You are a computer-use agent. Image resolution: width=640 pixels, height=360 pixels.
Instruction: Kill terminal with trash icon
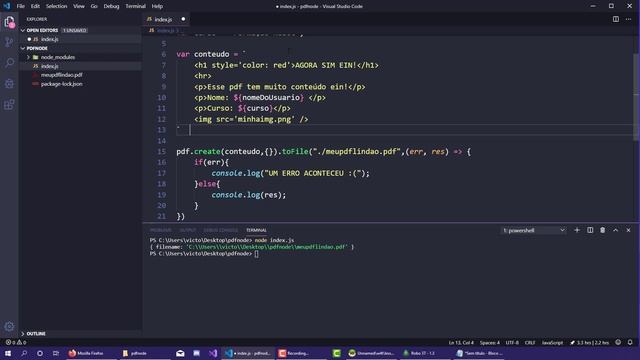click(x=602, y=230)
